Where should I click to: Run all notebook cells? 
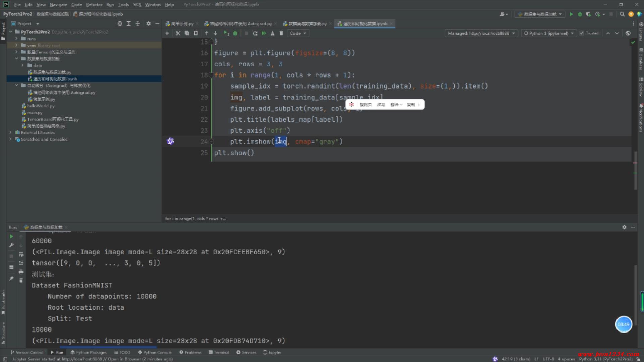pos(264,33)
